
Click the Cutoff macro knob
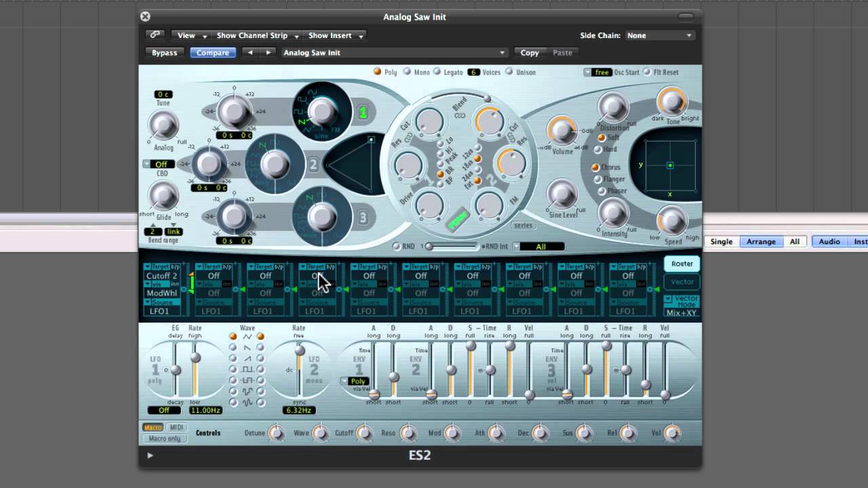(x=363, y=433)
